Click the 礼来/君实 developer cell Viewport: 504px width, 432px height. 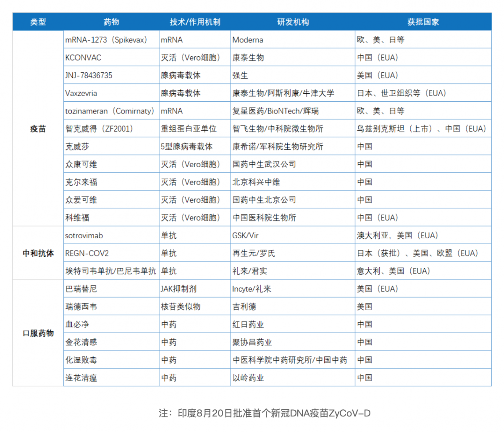click(x=293, y=271)
